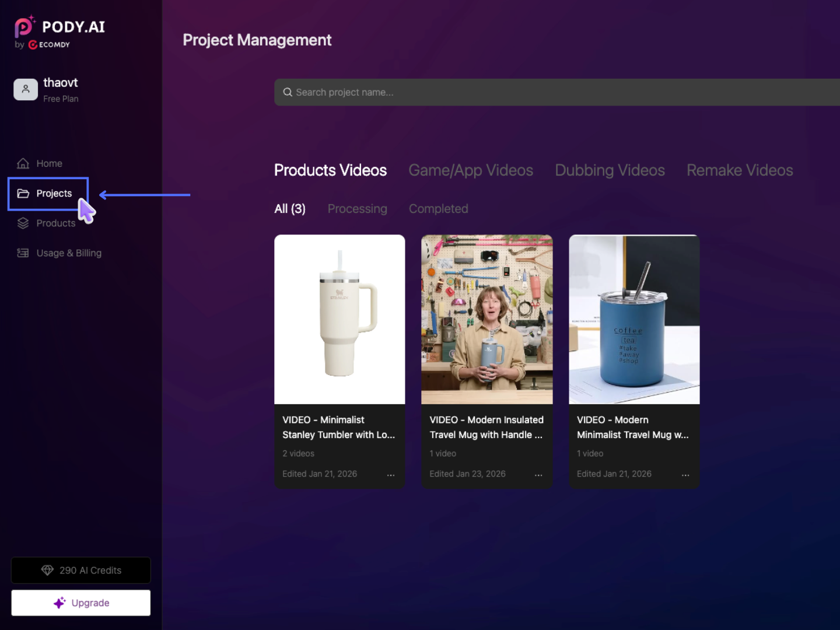This screenshot has height=630, width=840.
Task: Open options menu for Minimalist Travel Mug project
Action: (x=685, y=475)
